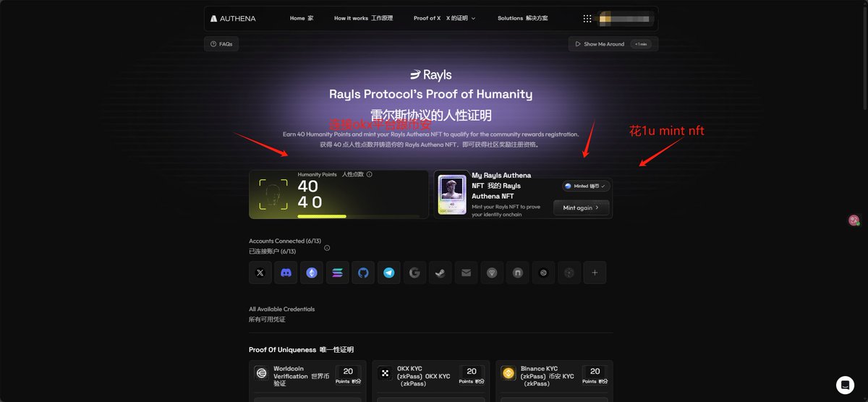868x402 pixels.
Task: Select the Solana wallet account icon
Action: pyautogui.click(x=337, y=273)
